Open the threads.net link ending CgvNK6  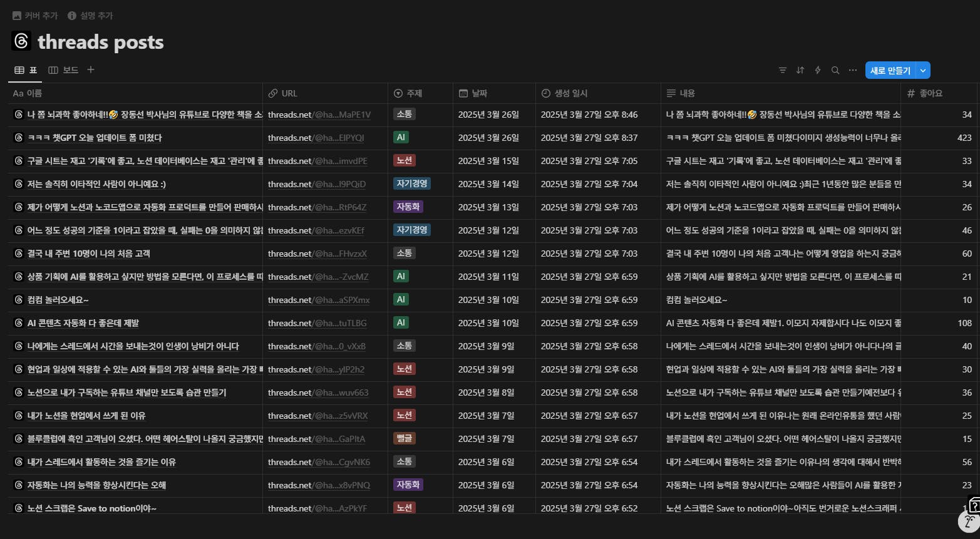click(x=319, y=462)
